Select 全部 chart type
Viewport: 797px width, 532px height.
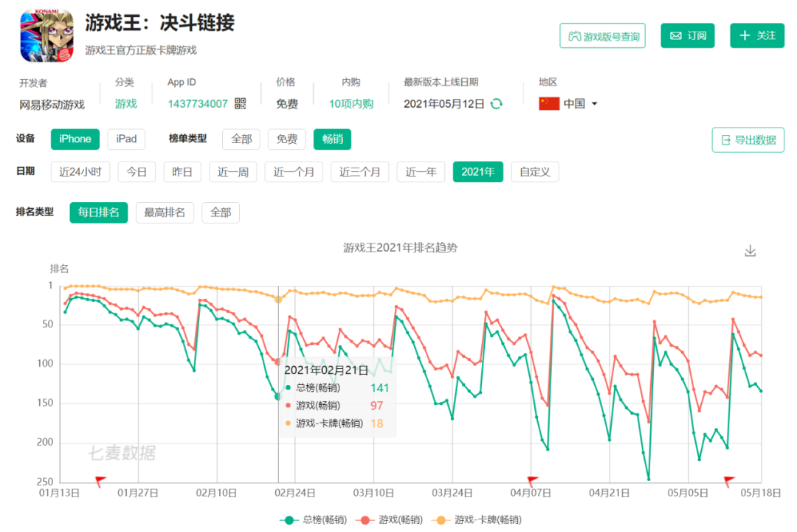point(241,139)
